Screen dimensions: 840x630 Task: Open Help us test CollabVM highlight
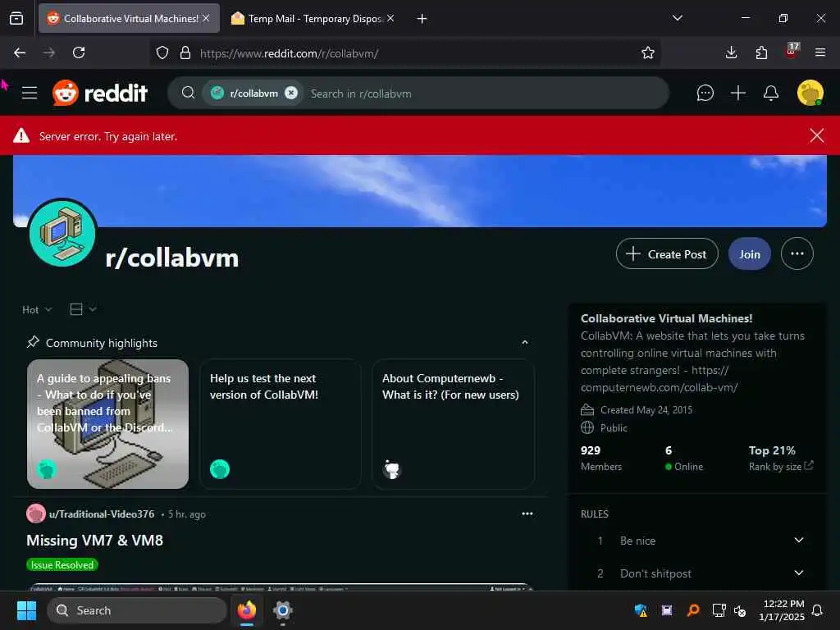tap(281, 424)
